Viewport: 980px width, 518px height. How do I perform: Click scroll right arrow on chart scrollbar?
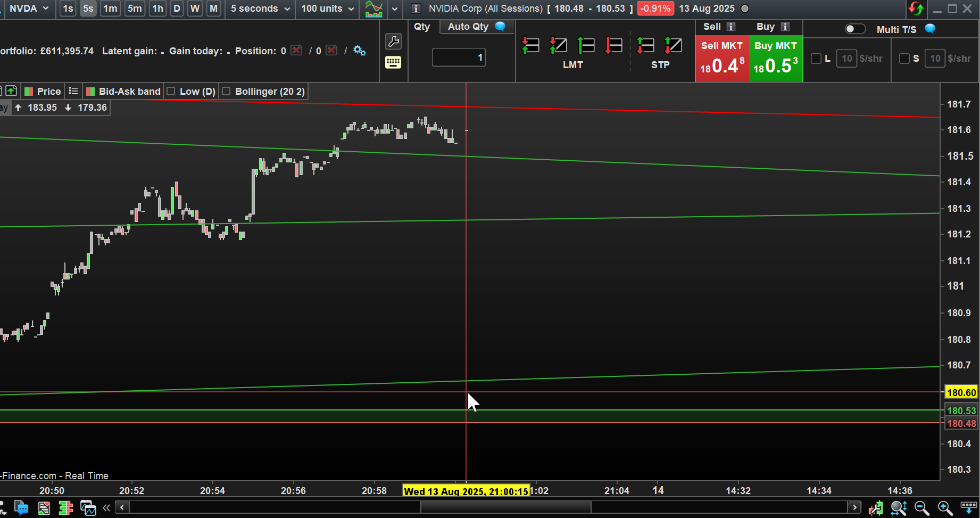tap(854, 507)
